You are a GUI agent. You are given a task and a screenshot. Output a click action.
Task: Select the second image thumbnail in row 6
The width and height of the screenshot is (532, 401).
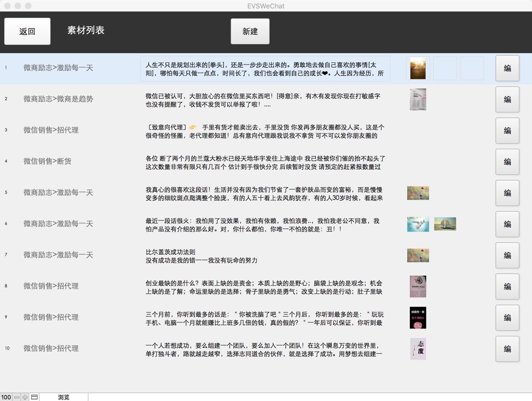[445, 224]
